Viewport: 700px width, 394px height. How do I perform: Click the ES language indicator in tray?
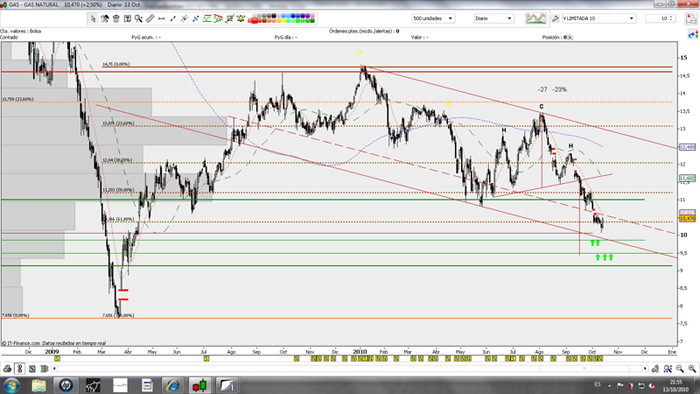(x=597, y=384)
